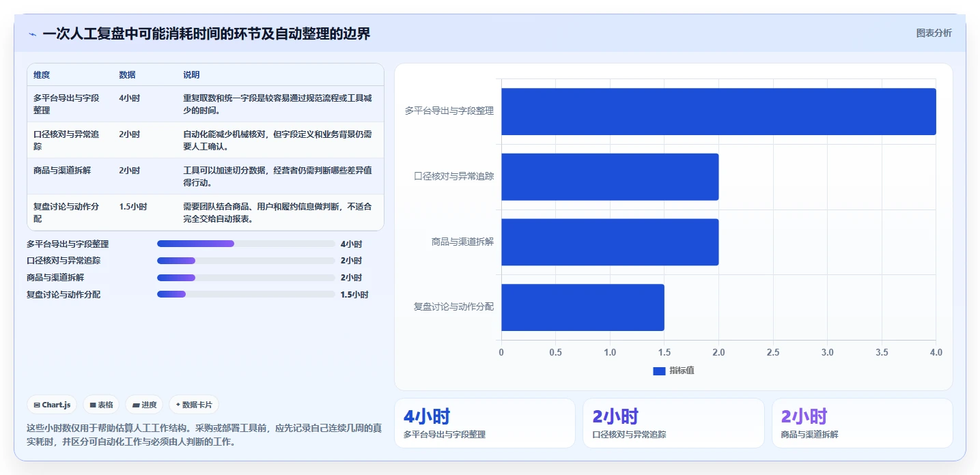This screenshot has width=980, height=475.
Task: Click x-axis tick 0.5
Action: point(555,352)
